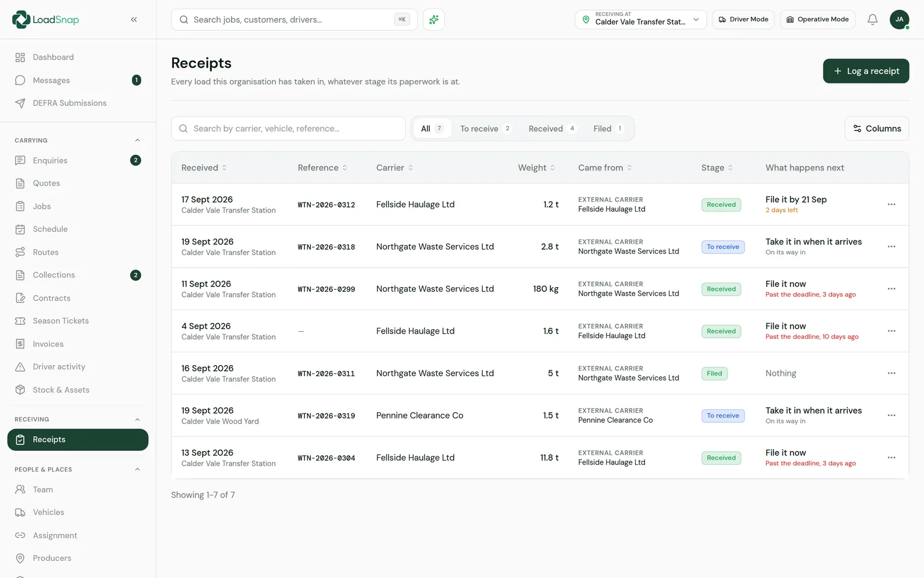The image size is (924, 578).
Task: Open Messages in the sidebar
Action: point(78,80)
